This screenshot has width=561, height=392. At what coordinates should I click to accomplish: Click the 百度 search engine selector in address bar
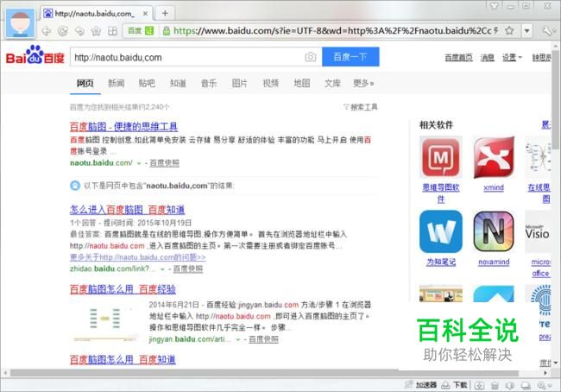(x=141, y=31)
